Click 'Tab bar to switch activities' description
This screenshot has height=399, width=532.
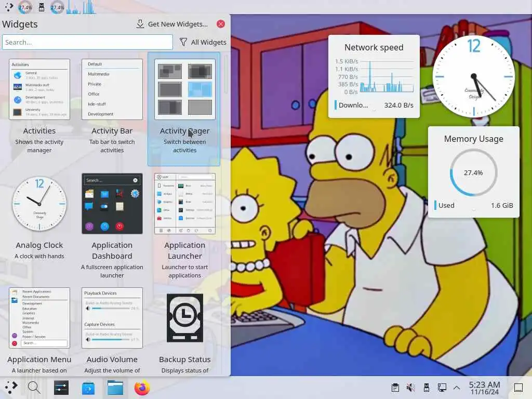point(112,146)
